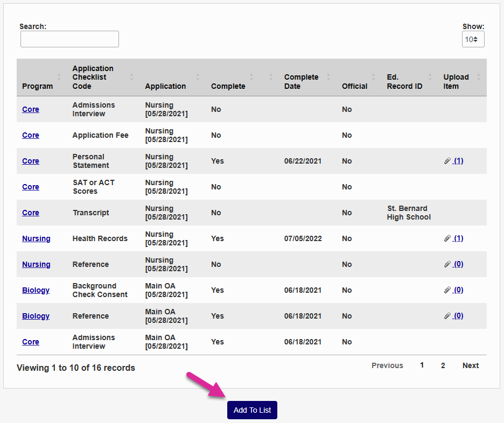Open Nursing link for Health Records row

[x=36, y=238]
